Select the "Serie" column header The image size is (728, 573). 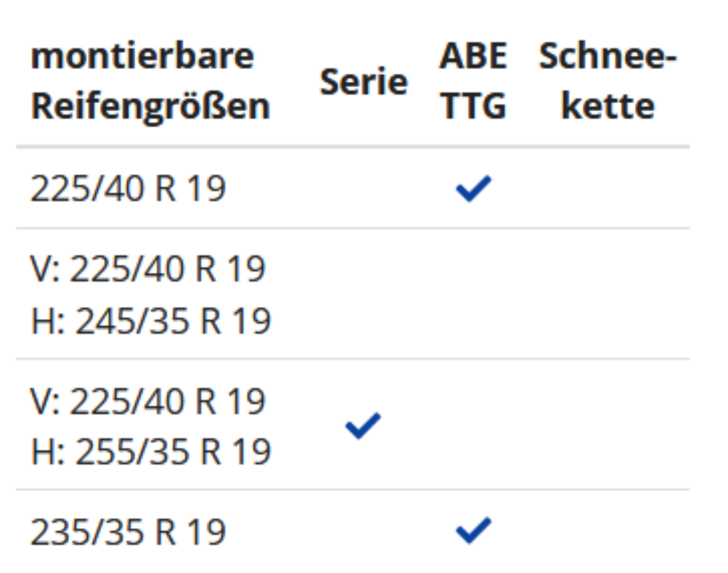[363, 82]
